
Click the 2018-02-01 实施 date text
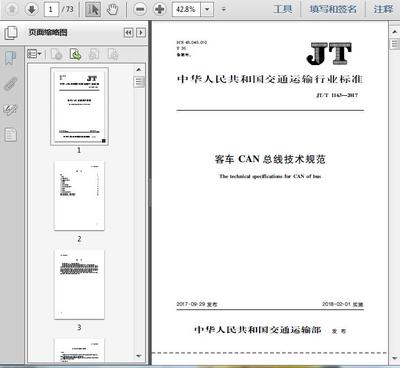(342, 304)
